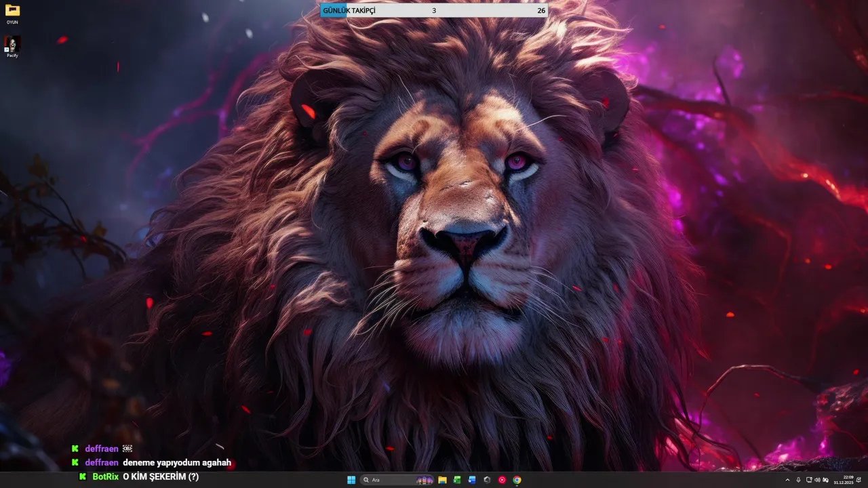
Task: Open the red YouTube Music taskbar icon
Action: coord(502,480)
